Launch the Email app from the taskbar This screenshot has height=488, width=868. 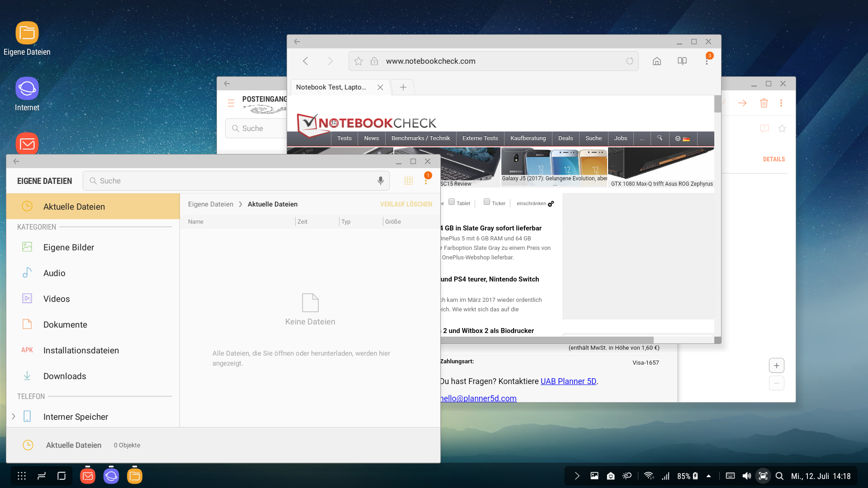coord(88,476)
